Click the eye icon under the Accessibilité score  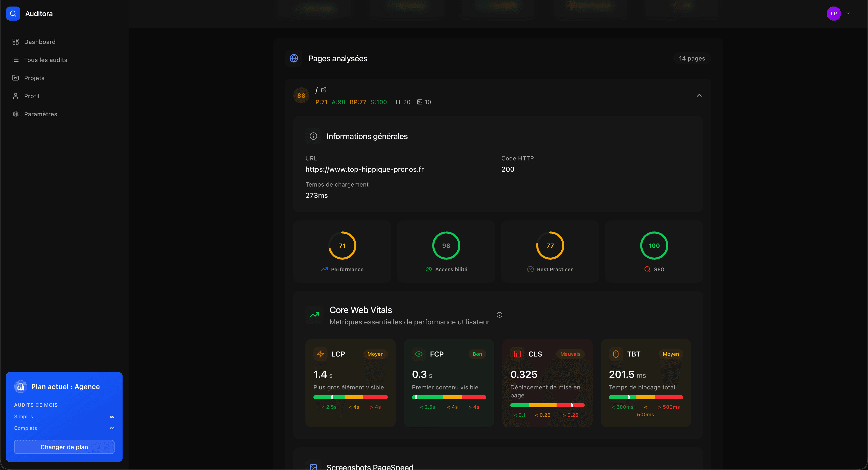click(x=428, y=269)
